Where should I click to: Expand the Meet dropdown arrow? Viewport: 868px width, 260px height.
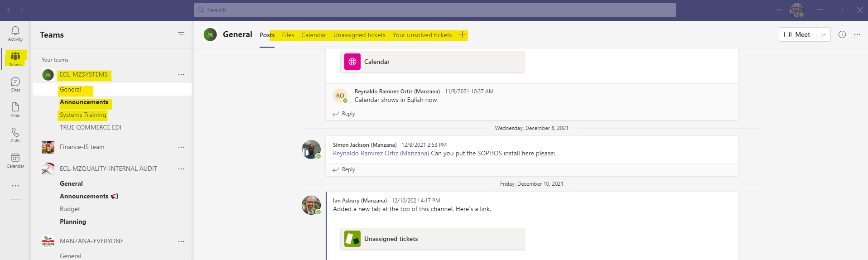pyautogui.click(x=824, y=34)
